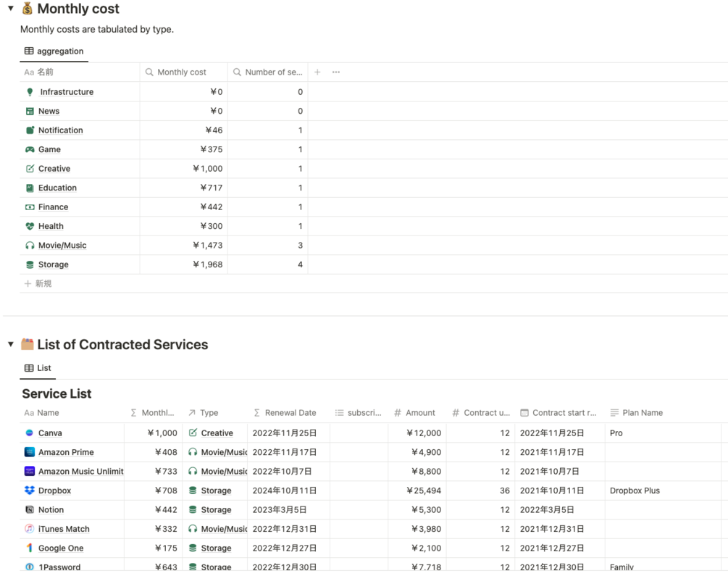
Task: Select the ¥46 Notification monthly cost cell
Action: click(183, 130)
